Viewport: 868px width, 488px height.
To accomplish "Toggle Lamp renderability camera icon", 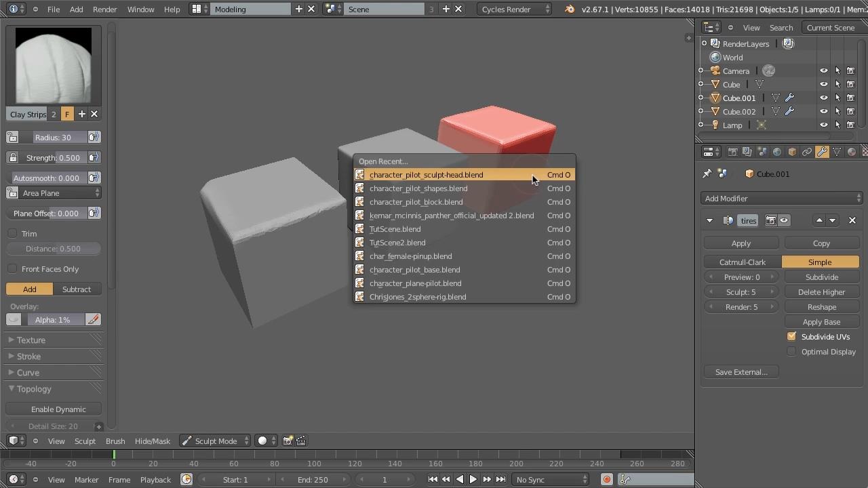I will coord(850,125).
